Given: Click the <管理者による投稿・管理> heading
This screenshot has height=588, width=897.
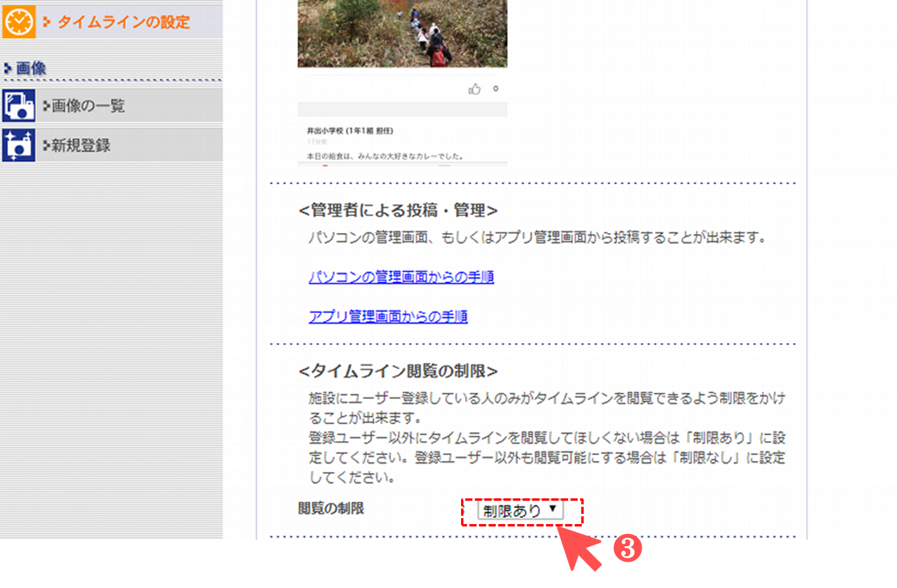Looking at the screenshot, I should [398, 210].
